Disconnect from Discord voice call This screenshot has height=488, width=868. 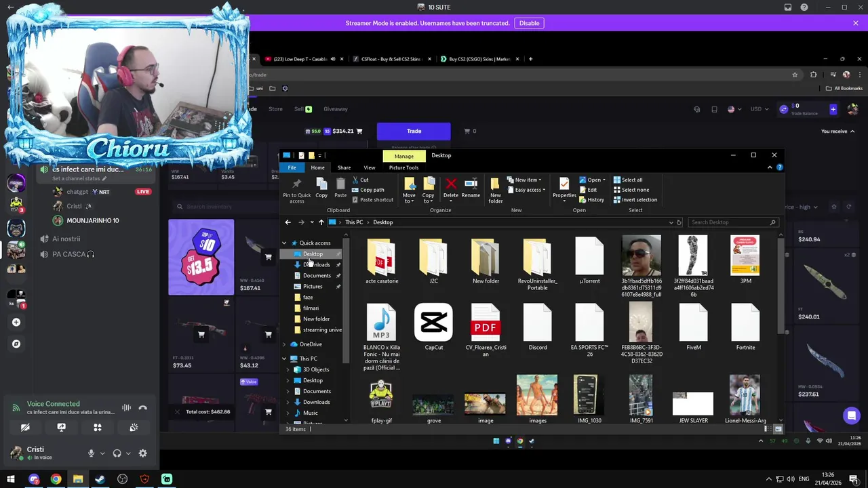pyautogui.click(x=143, y=408)
